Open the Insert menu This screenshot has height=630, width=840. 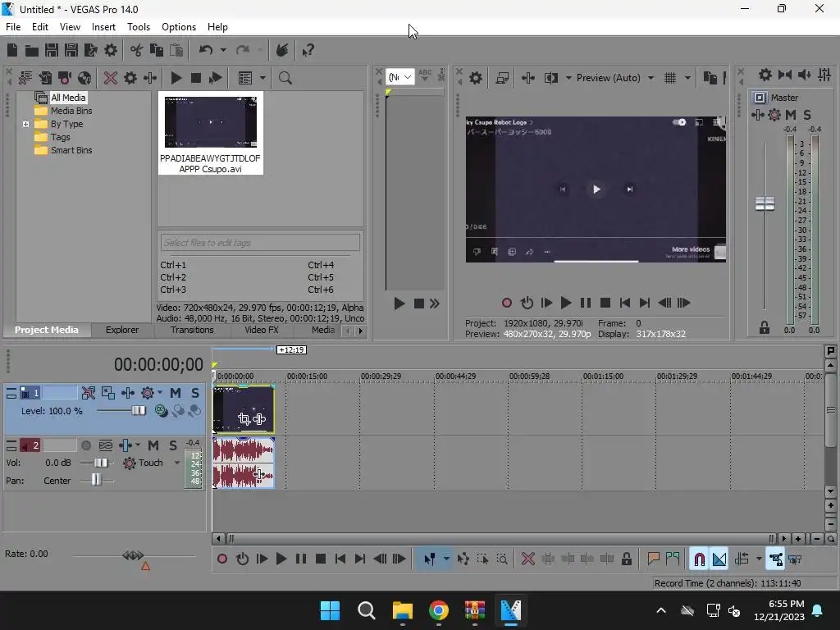(103, 27)
